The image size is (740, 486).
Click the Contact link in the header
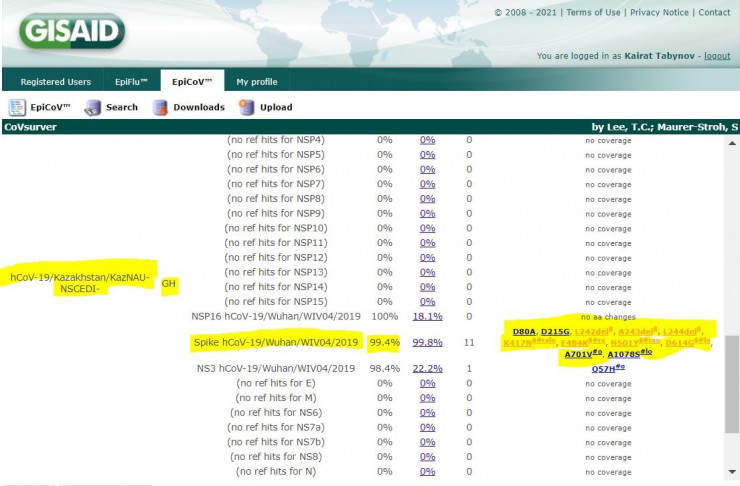pos(714,12)
